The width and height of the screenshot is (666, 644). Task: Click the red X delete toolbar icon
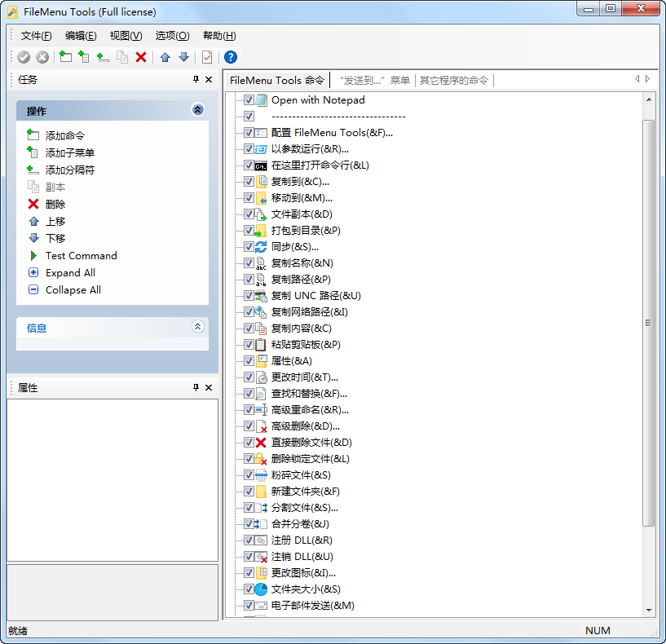tap(140, 57)
